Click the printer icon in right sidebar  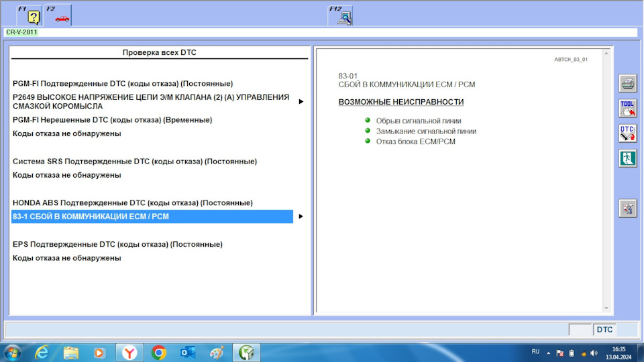pyautogui.click(x=628, y=83)
